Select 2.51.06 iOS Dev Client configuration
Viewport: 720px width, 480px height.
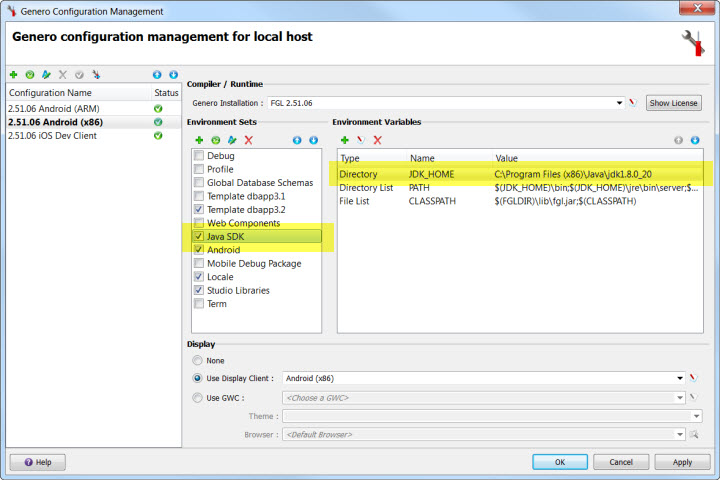tap(52, 136)
